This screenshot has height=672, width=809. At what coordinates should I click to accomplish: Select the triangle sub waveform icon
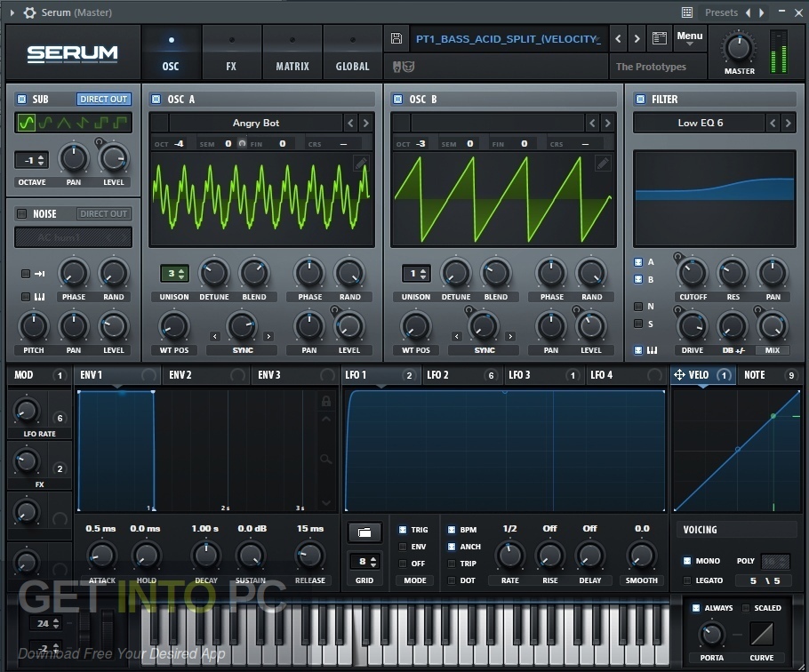click(64, 123)
